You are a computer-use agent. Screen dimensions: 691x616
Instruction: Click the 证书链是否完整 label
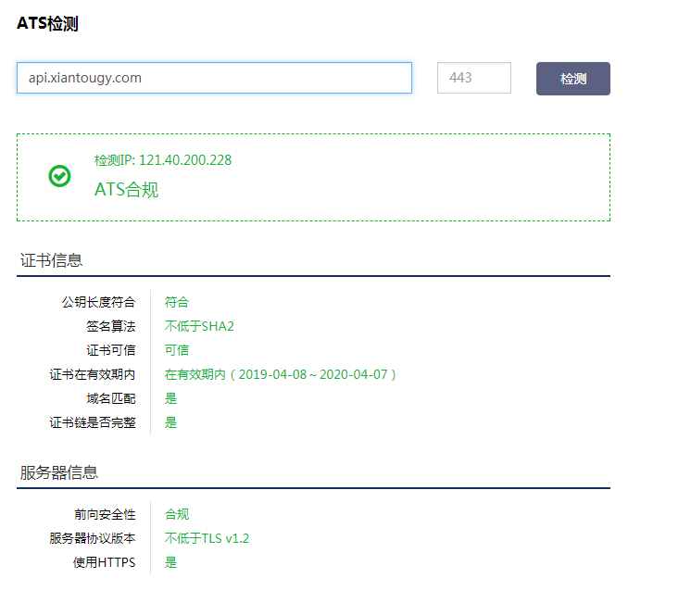pos(92,422)
